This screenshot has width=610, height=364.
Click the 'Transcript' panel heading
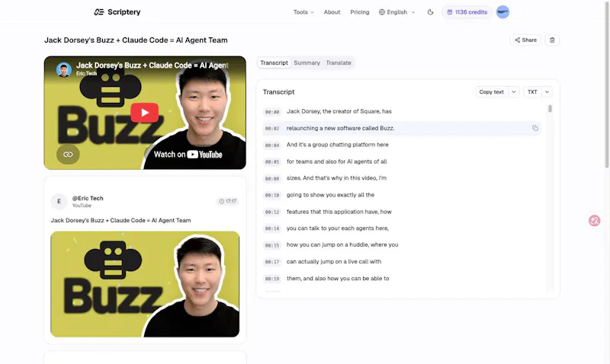coord(278,92)
